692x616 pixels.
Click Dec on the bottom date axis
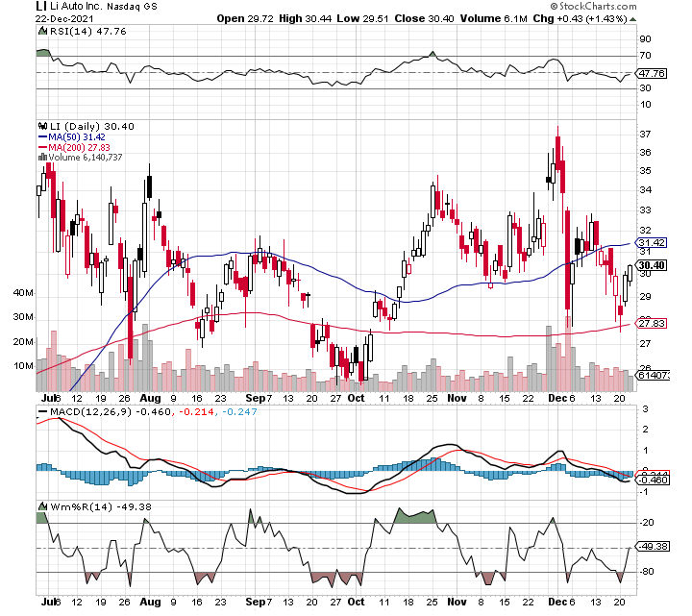(x=557, y=602)
